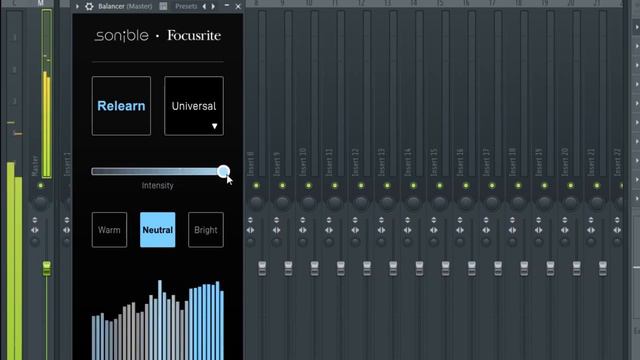
Task: Minimize the Balancer plugin window
Action: 227,6
